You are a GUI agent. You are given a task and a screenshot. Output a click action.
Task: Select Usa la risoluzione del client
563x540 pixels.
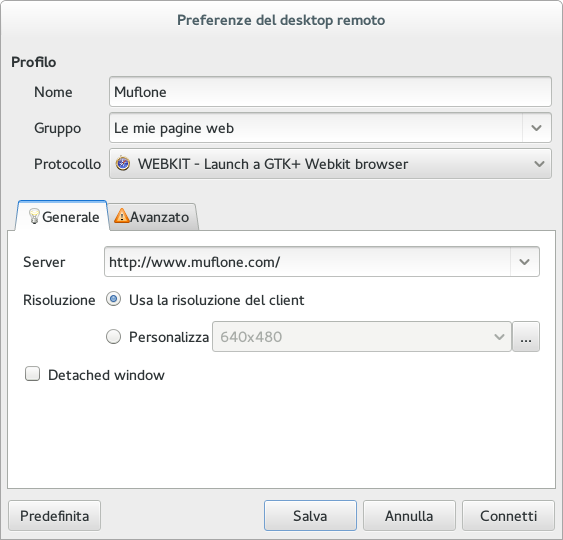click(113, 299)
